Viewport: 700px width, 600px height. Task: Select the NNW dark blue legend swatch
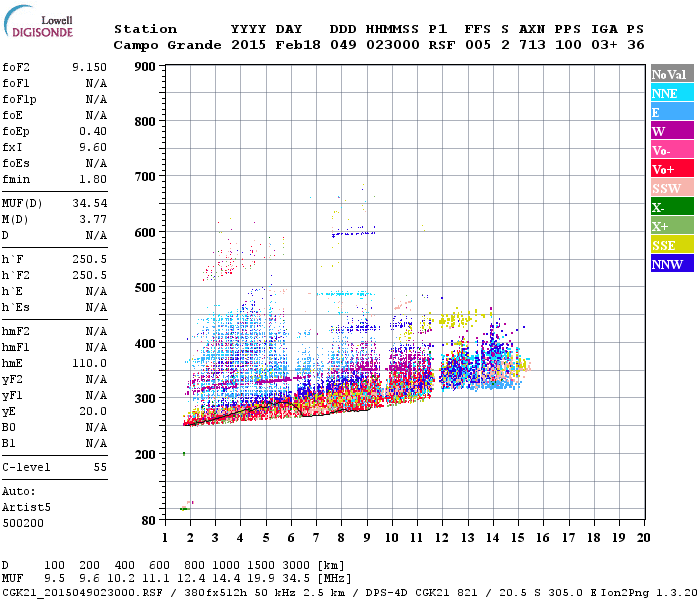tap(672, 264)
